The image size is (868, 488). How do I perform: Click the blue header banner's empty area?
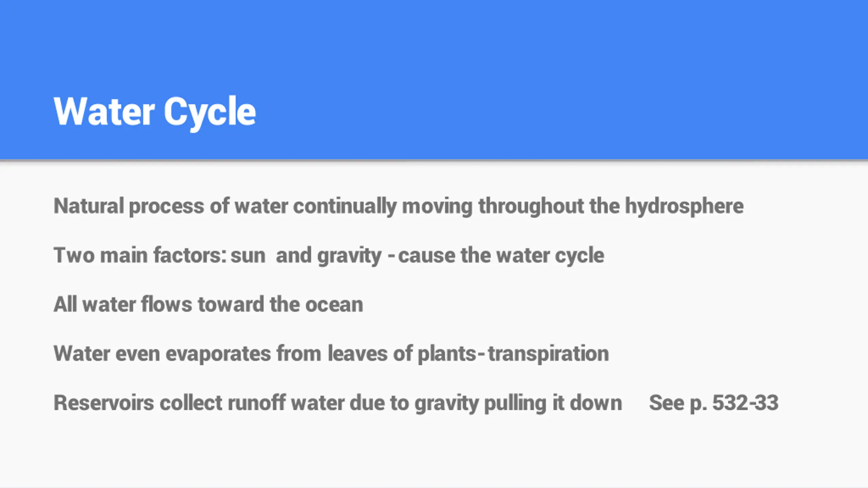542,68
